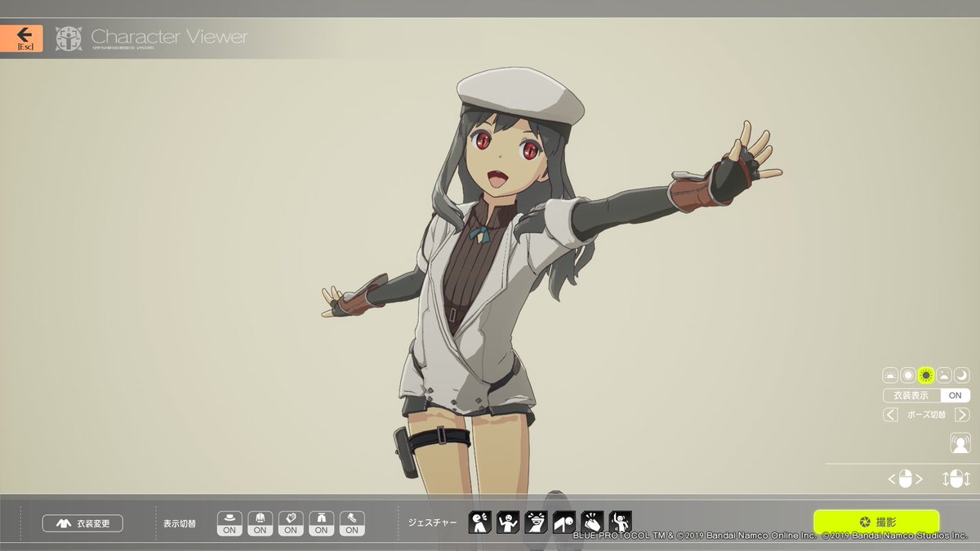Viewport: 980px width, 551px height.
Task: Click the character head motion icon
Action: (x=960, y=443)
